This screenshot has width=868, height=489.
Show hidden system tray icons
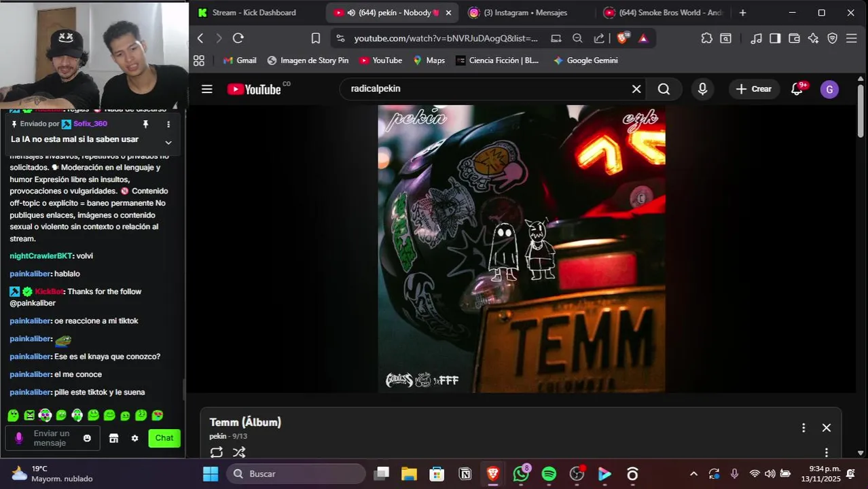click(x=693, y=474)
